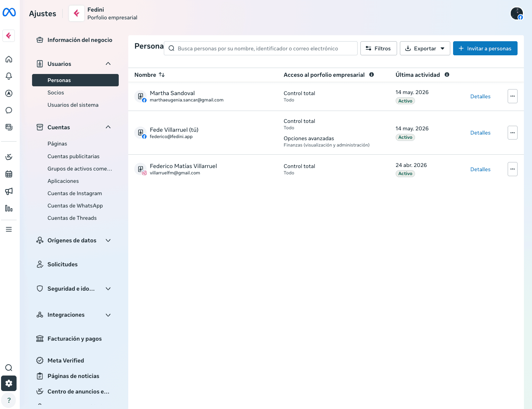This screenshot has width=532, height=409.
Task: Open Cuentas de WhatsApp
Action: coord(75,205)
